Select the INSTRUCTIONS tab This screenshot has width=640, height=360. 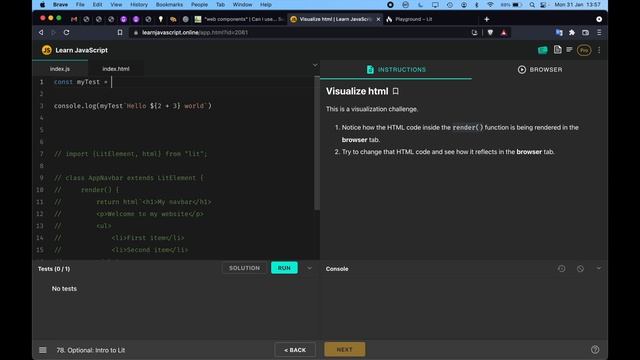tap(396, 70)
